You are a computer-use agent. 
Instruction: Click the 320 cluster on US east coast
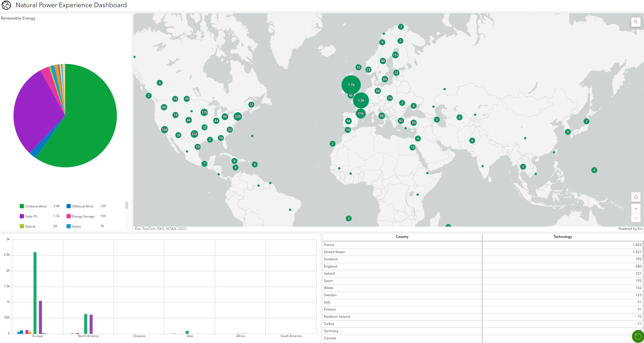(238, 116)
